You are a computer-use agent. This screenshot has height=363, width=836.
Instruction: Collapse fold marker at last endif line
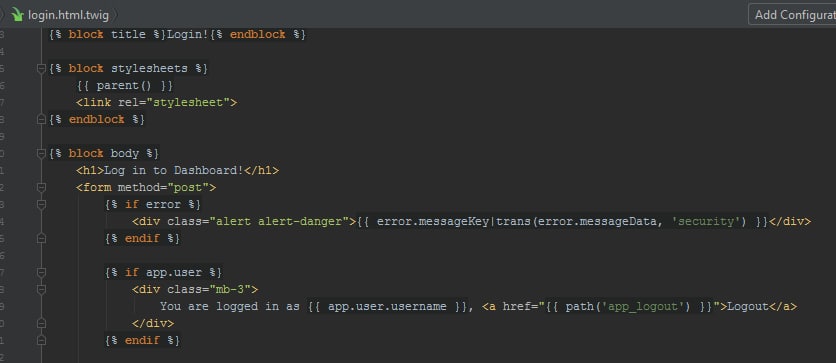pos(41,341)
